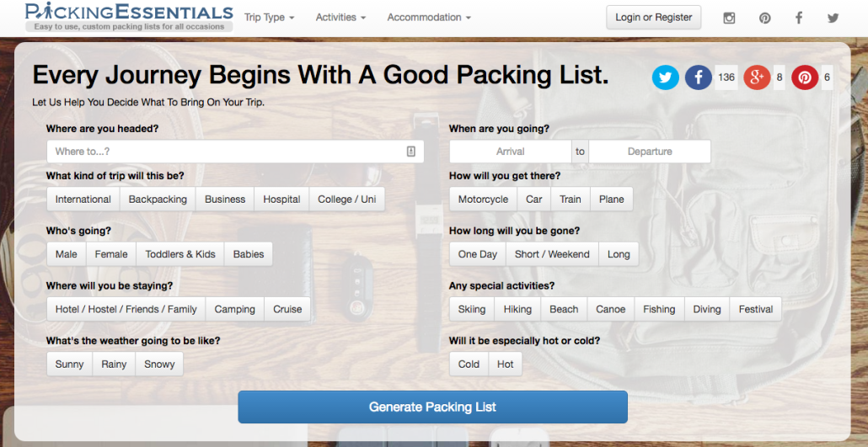
Task: Click the Login or Register button
Action: 654,17
